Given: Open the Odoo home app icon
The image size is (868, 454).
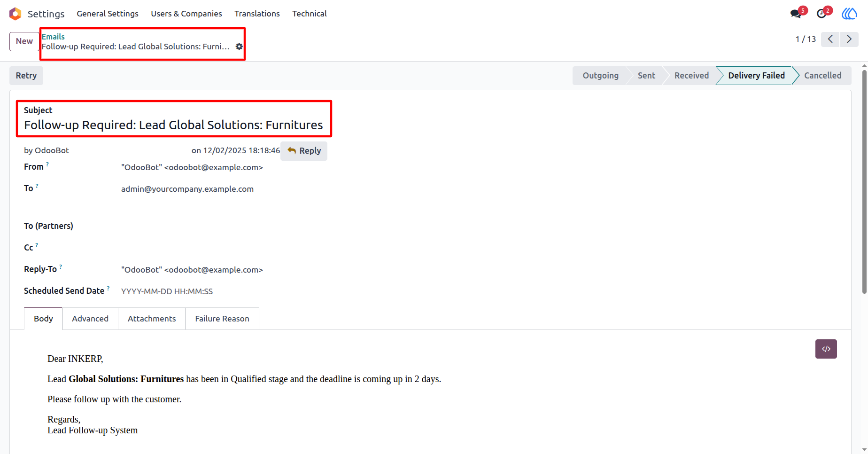Looking at the screenshot, I should click(15, 14).
